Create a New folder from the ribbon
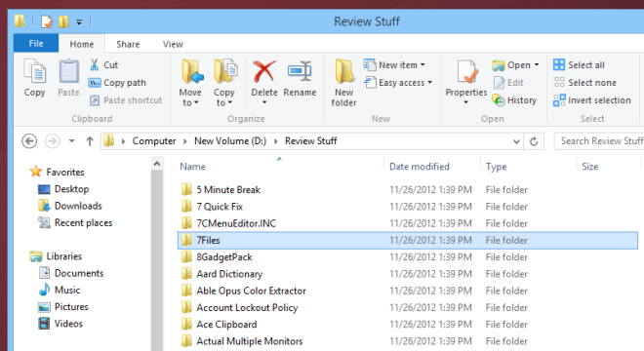This screenshot has height=351, width=644. 343,83
